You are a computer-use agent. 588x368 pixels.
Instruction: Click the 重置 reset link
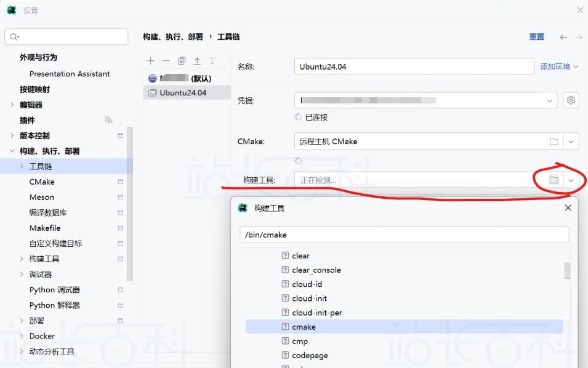(x=536, y=37)
